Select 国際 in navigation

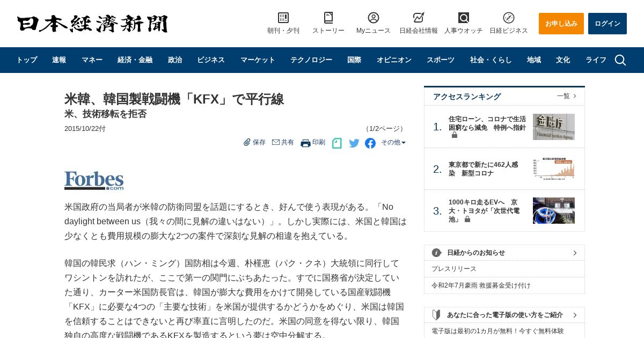tap(354, 60)
